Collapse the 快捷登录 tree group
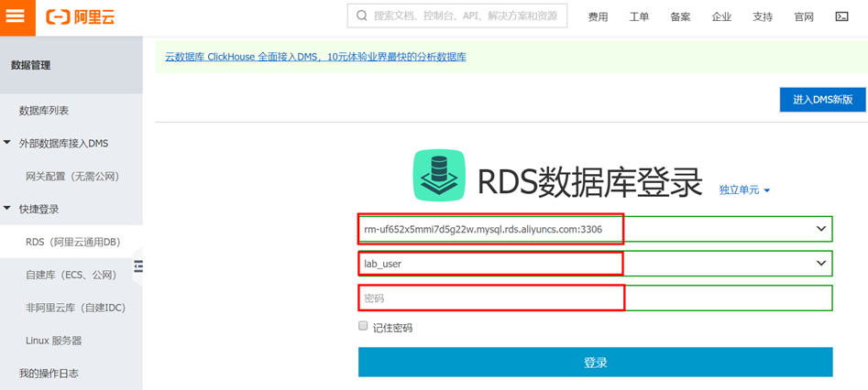Viewport: 868px width, 390px height. click(6, 209)
